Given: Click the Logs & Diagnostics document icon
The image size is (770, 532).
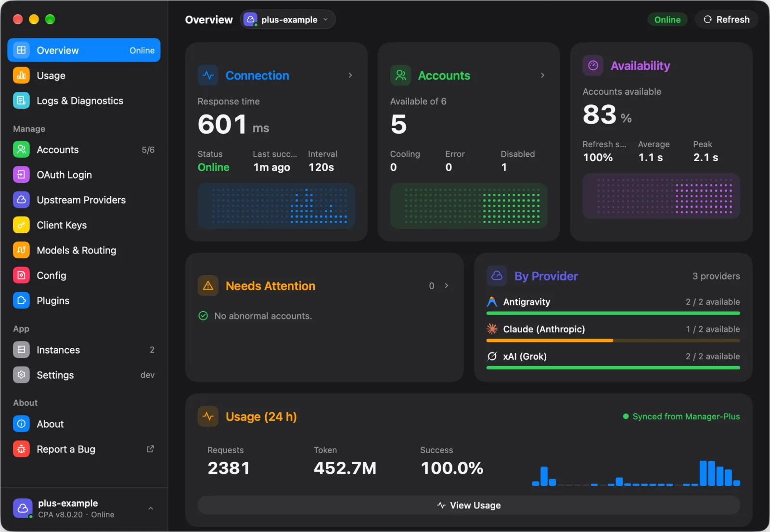Looking at the screenshot, I should click(21, 101).
